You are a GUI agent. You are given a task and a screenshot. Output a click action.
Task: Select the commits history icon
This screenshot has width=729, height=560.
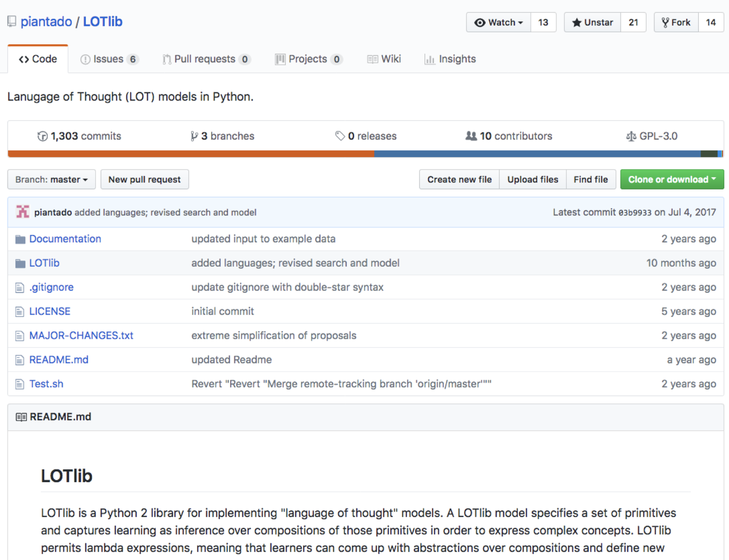[42, 136]
